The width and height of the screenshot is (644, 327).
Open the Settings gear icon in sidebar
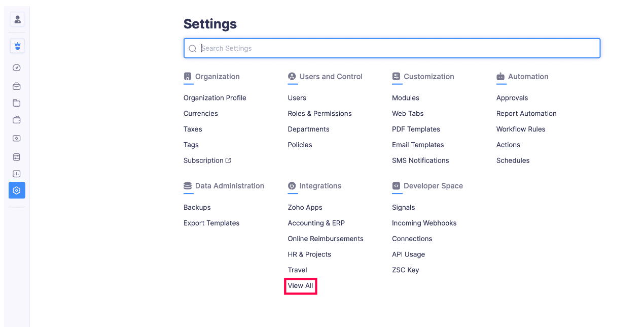[x=17, y=190]
